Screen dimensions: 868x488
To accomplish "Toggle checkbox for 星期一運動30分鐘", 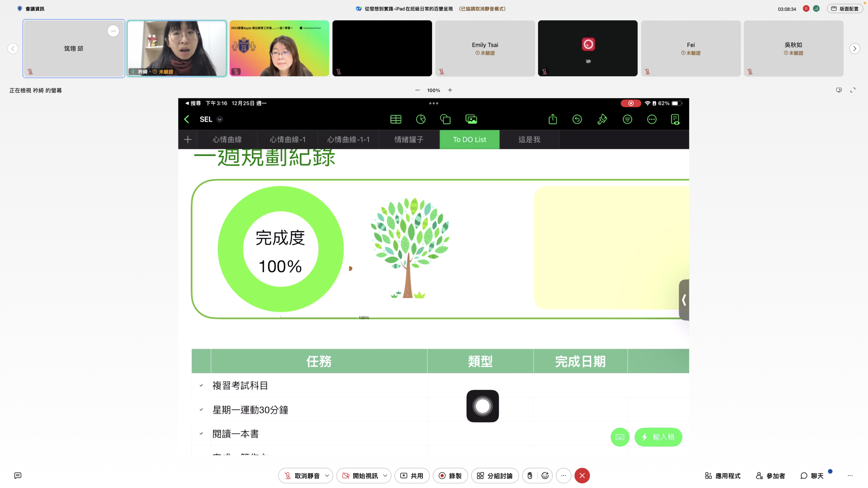I will (x=201, y=410).
